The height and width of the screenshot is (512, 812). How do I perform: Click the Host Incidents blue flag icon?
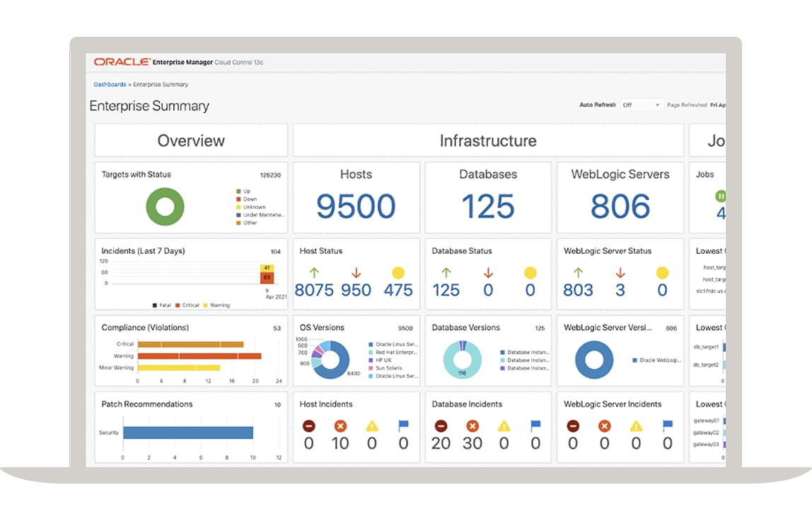point(403,426)
